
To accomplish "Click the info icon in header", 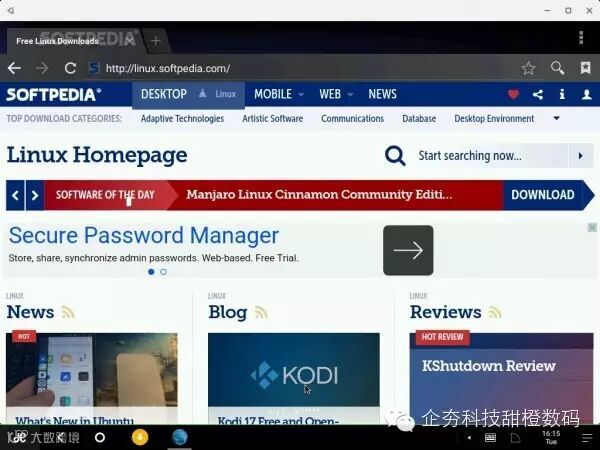I will point(562,94).
